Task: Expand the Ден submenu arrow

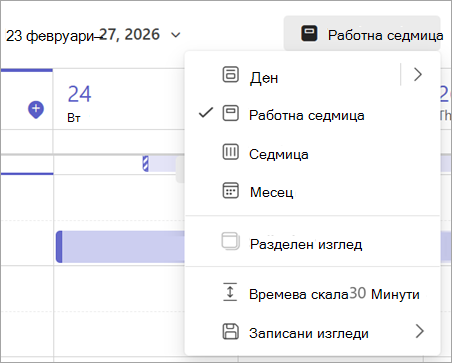Action: pyautogui.click(x=418, y=74)
